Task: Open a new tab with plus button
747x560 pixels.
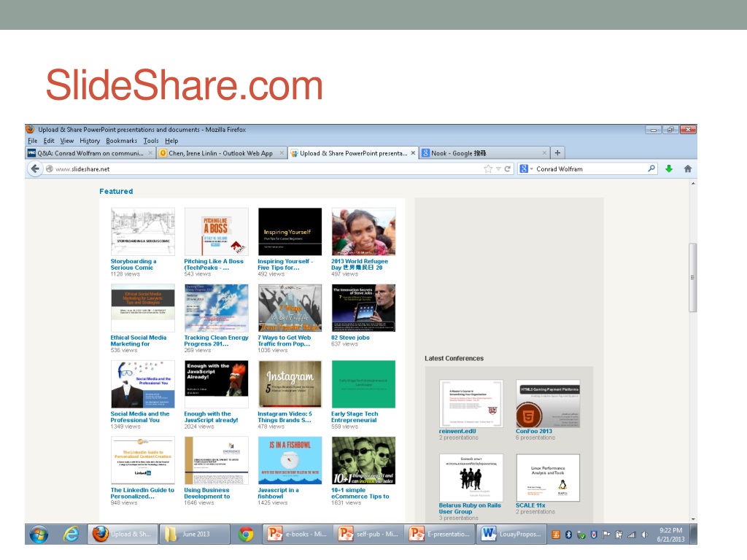Action: (x=557, y=153)
